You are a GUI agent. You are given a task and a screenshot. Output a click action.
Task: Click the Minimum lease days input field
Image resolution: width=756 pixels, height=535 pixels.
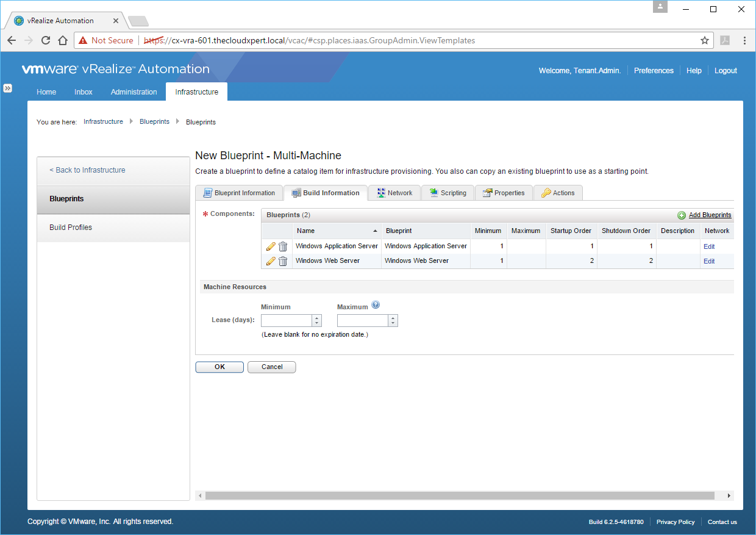point(287,320)
